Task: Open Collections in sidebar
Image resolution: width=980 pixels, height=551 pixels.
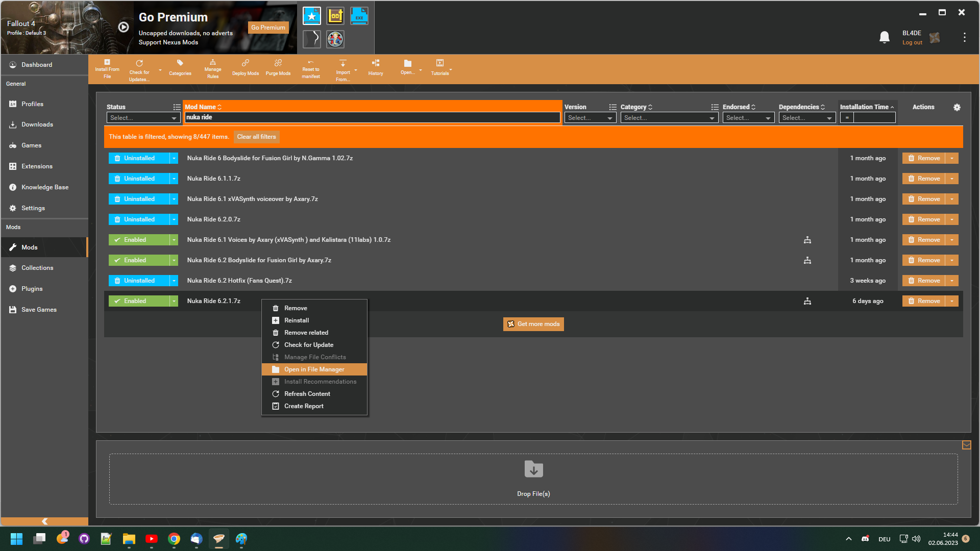Action: (44, 268)
